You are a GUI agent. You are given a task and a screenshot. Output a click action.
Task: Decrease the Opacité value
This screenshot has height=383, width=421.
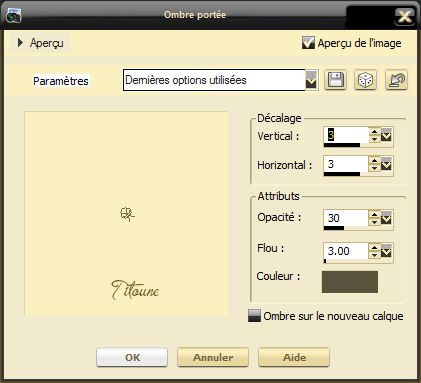coord(375,222)
